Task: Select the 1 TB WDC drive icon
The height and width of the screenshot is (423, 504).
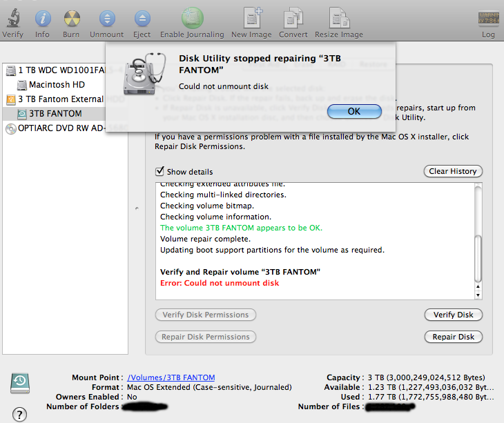Action: 11,70
